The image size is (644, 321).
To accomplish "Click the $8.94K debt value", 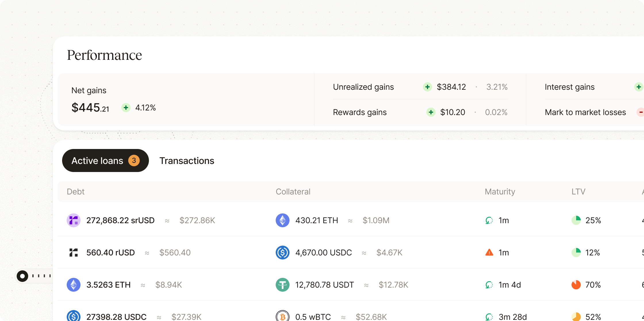I will click(168, 285).
